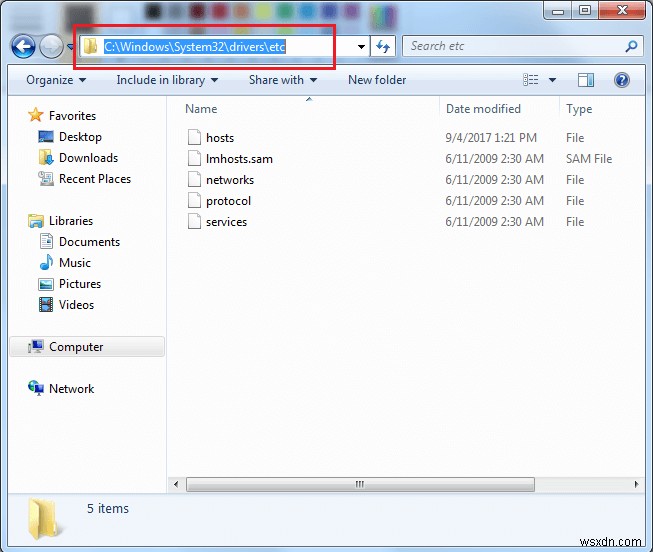This screenshot has width=653, height=552.
Task: Select the hosts file icon
Action: click(x=194, y=137)
